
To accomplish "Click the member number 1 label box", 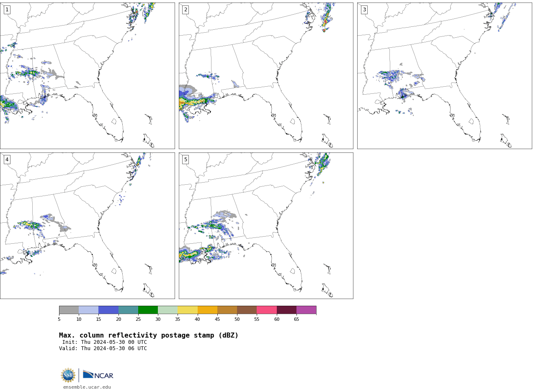I will coord(7,10).
